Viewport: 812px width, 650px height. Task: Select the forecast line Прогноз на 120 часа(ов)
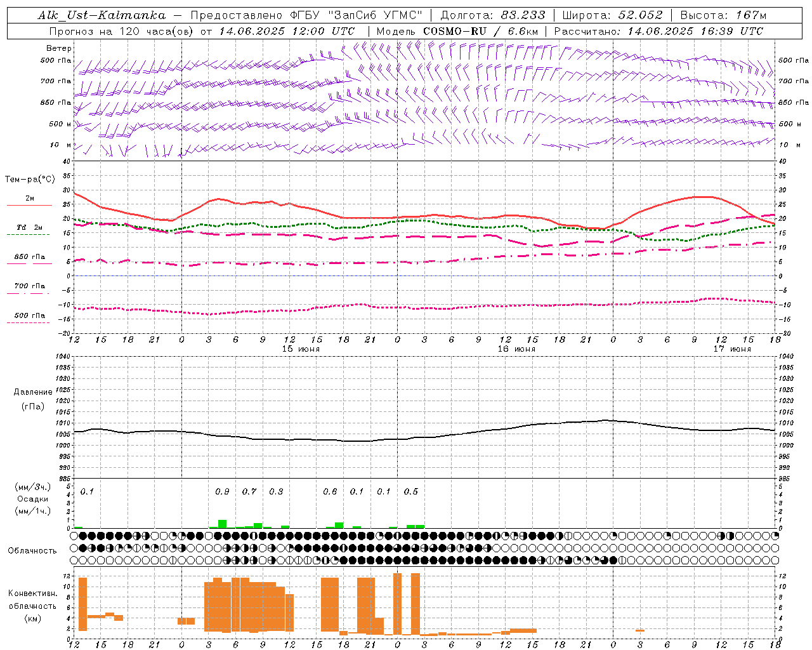tap(122, 31)
